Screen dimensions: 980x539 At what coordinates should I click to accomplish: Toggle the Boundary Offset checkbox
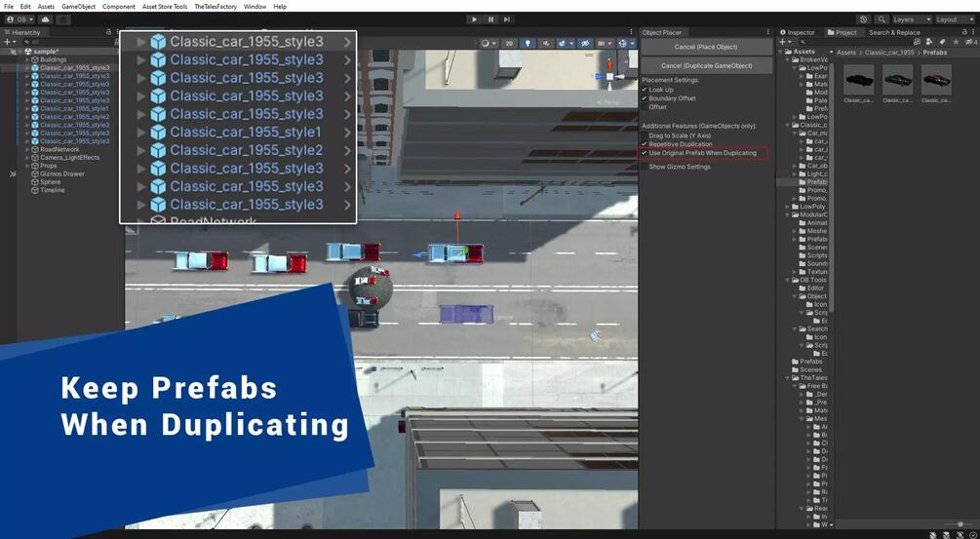coord(645,98)
